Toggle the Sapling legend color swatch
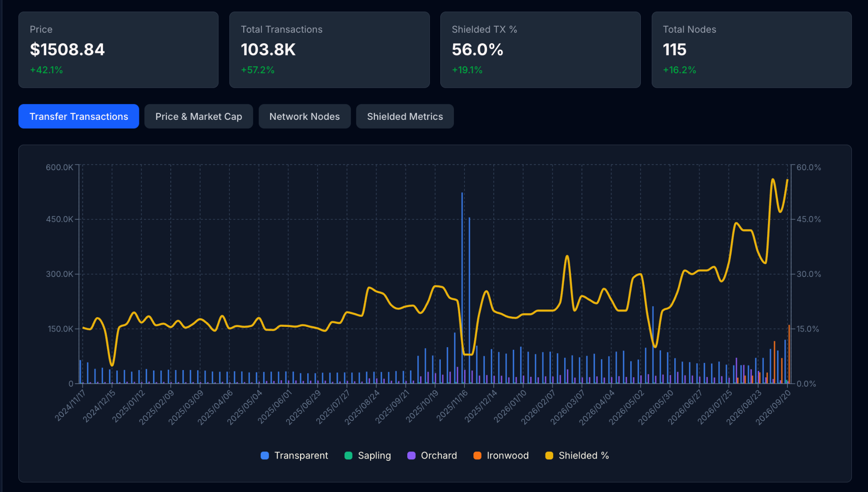This screenshot has height=492, width=868. 348,456
